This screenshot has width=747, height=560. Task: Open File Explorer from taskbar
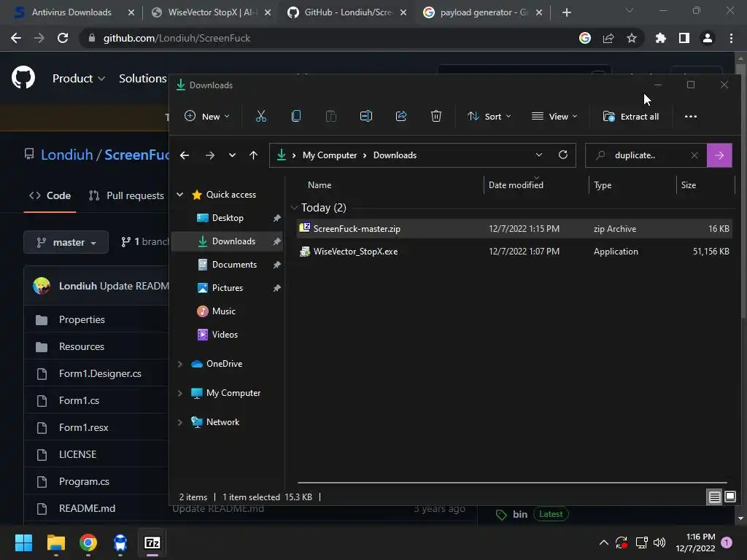55,542
